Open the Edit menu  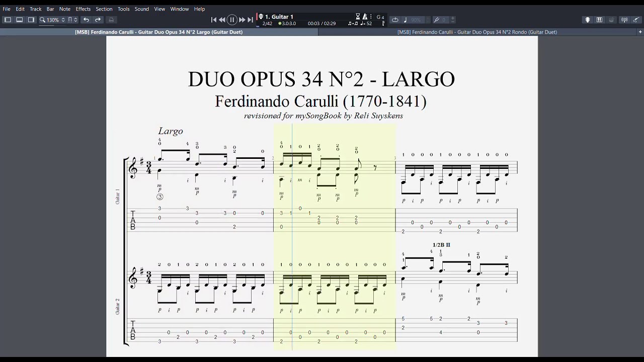(x=20, y=9)
